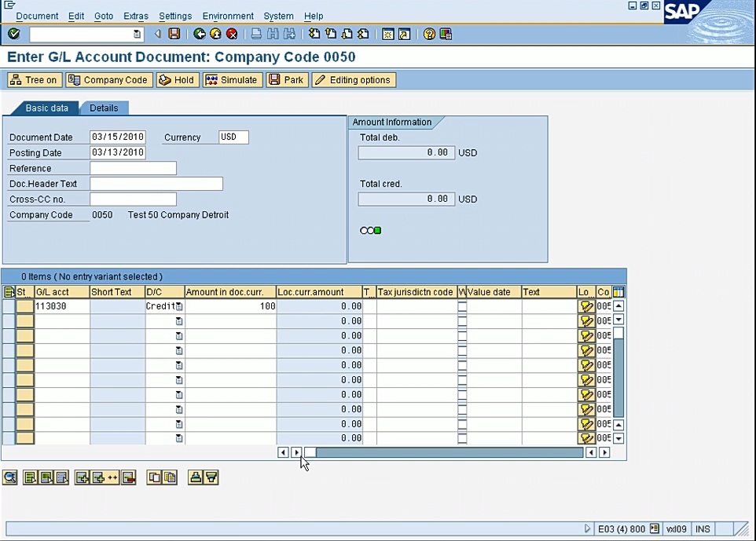This screenshot has height=541, width=756.
Task: Click the Detail magnifier icon below table
Action: [10, 477]
